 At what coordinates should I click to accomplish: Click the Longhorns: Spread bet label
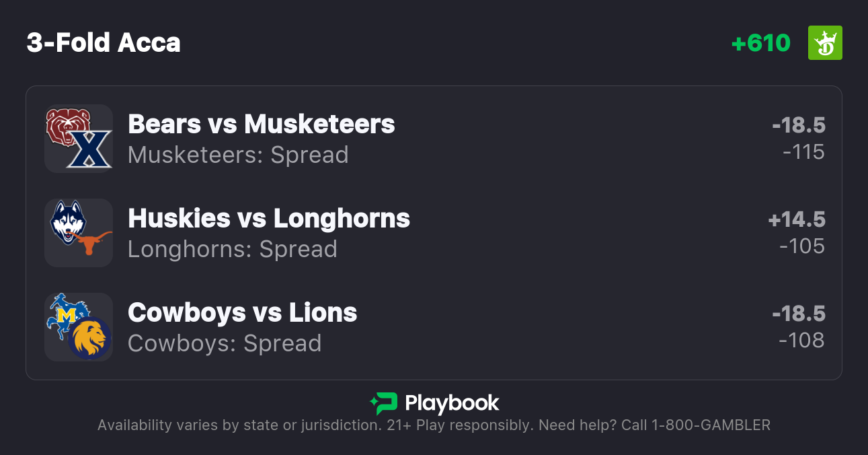(232, 250)
